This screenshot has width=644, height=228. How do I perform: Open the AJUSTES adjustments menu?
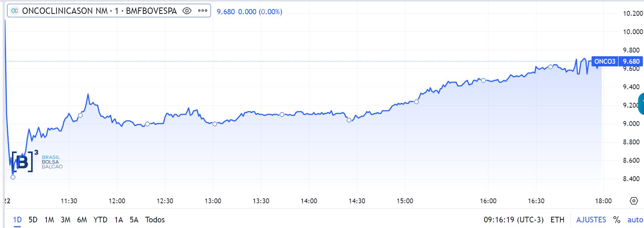[591, 220]
